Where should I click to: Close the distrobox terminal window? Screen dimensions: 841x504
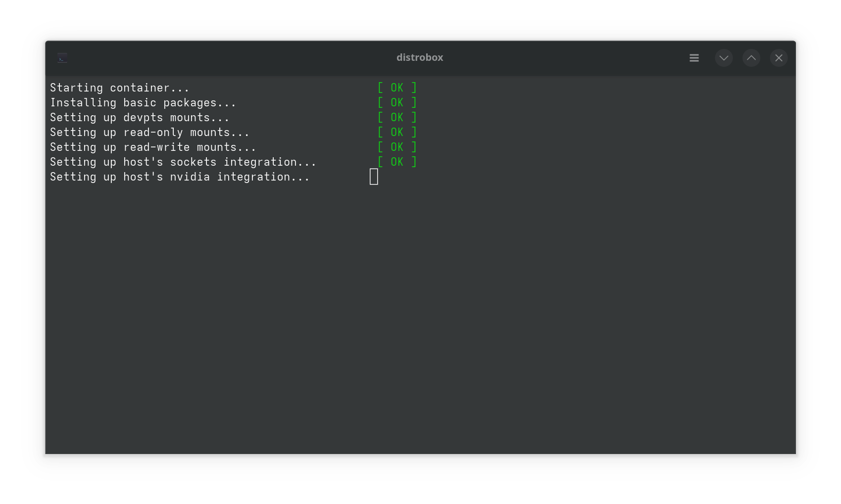pos(779,58)
